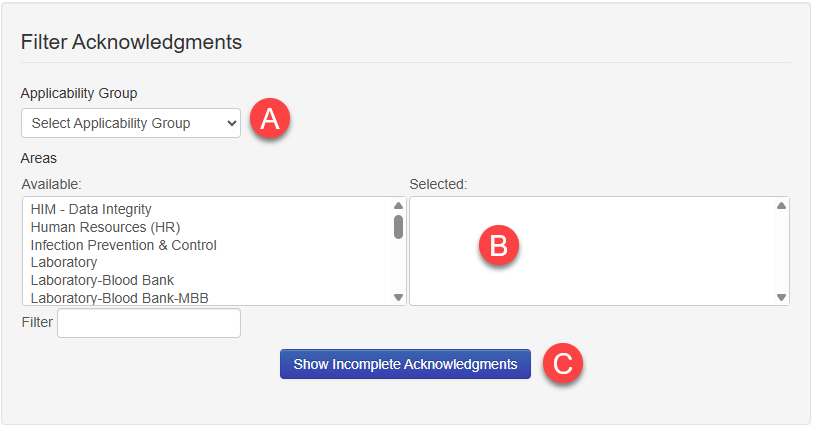Click Selected list scroll down arrow
Screen dimensions: 814x427
coord(781,297)
